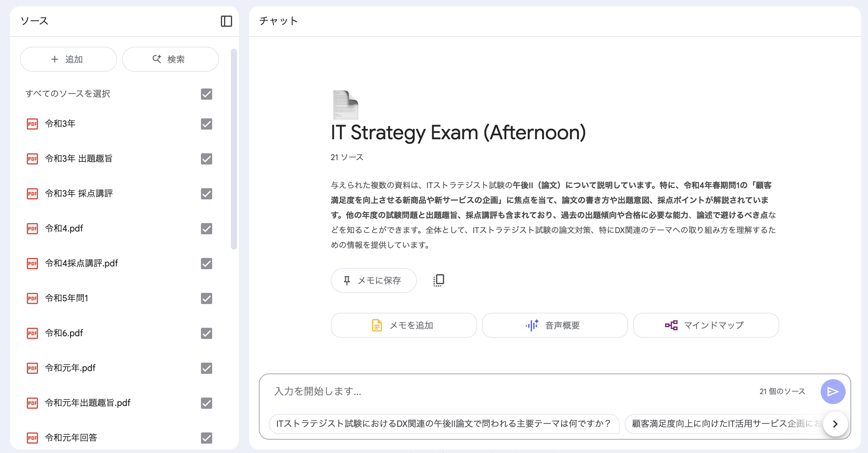Viewport: 868px width, 453px height.
Task: Click the source list scrollbar
Action: 234,149
